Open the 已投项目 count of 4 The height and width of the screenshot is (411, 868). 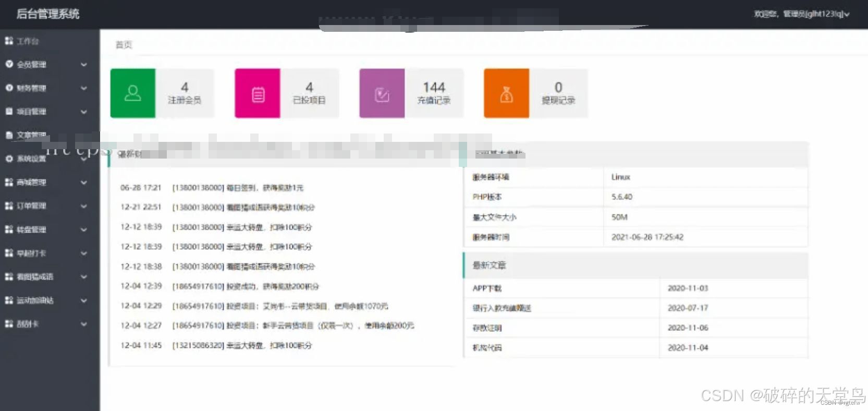tap(309, 87)
